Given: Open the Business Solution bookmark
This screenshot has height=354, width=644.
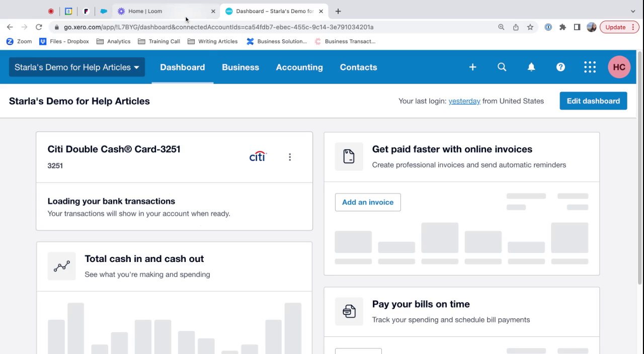Looking at the screenshot, I should point(277,41).
